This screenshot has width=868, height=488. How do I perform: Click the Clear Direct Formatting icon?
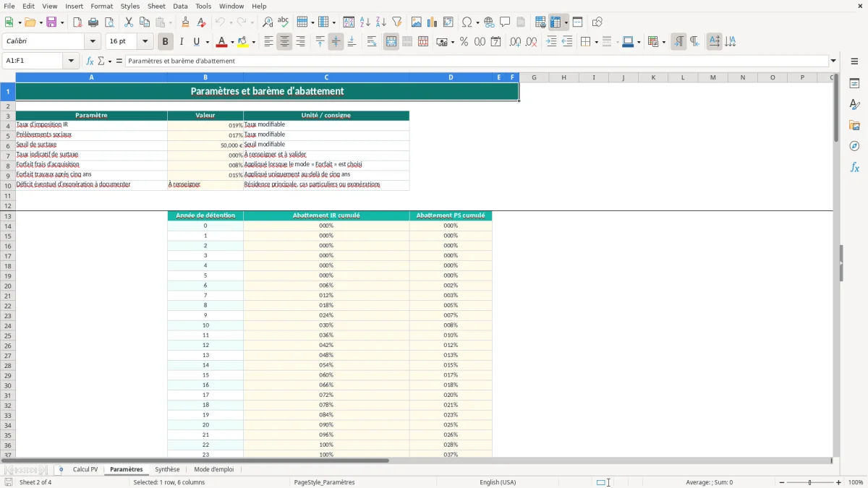tap(202, 22)
